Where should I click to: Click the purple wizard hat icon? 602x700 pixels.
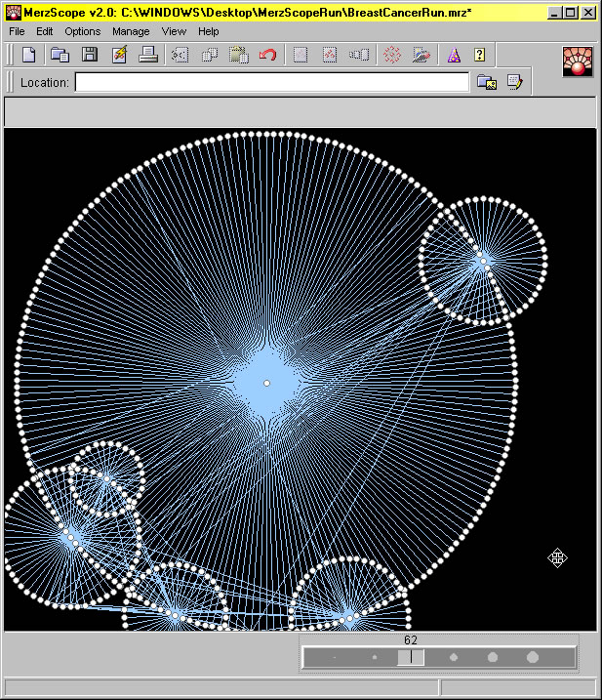point(453,55)
